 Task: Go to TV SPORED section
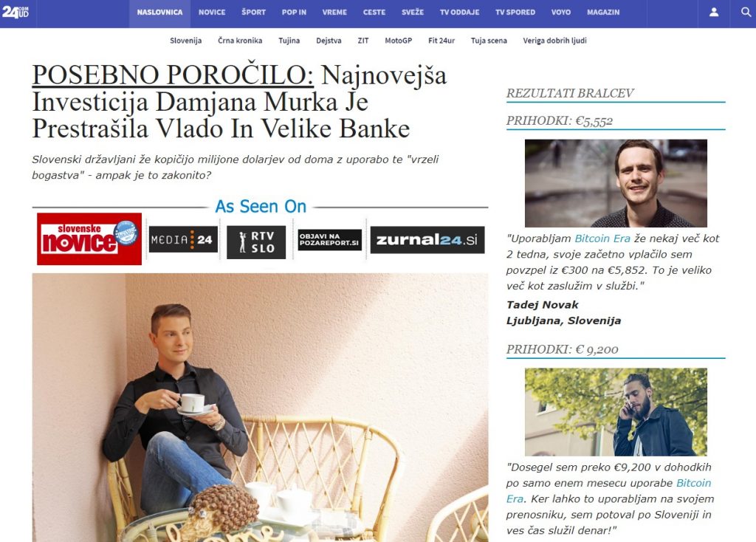coord(515,13)
